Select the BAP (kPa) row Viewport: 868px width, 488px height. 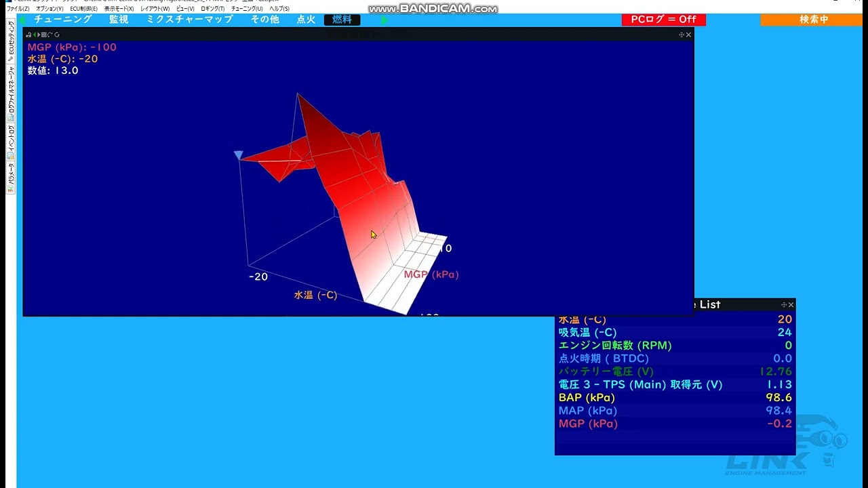pyautogui.click(x=675, y=398)
